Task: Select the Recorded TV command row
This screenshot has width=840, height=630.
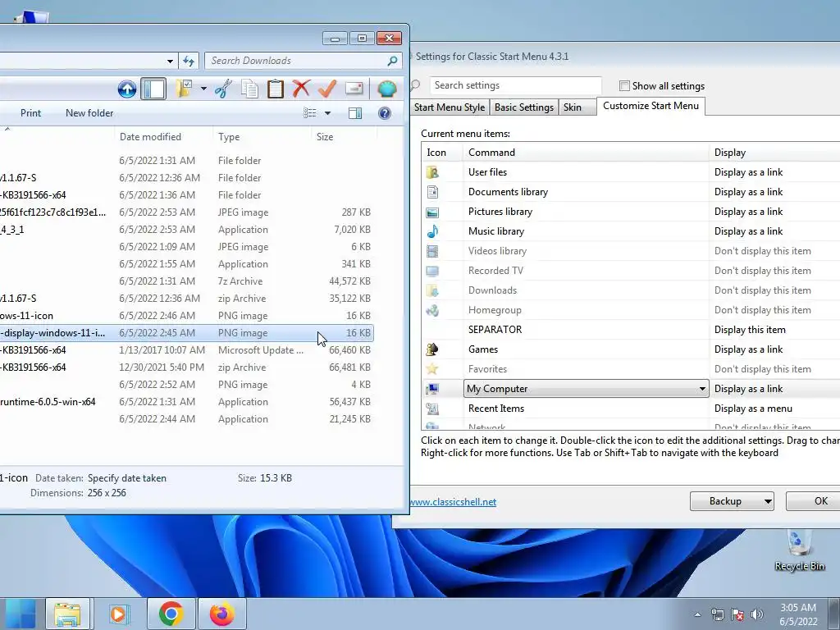Action: pos(495,271)
